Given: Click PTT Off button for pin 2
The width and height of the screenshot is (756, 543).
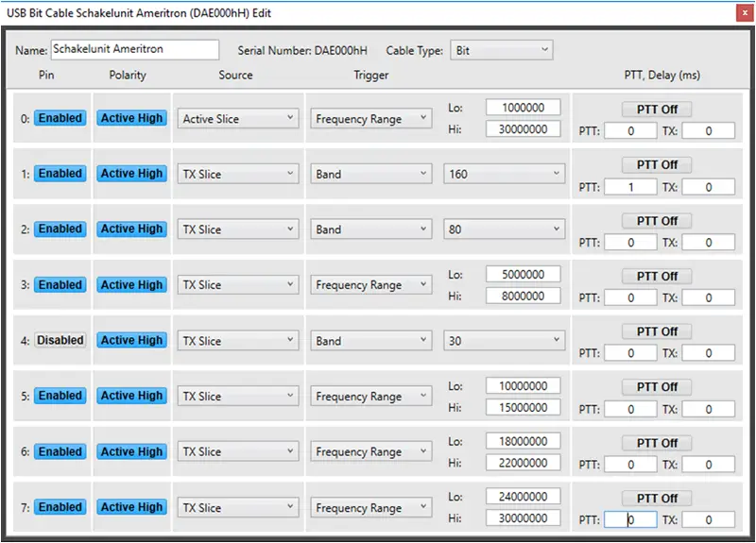Looking at the screenshot, I should [657, 221].
